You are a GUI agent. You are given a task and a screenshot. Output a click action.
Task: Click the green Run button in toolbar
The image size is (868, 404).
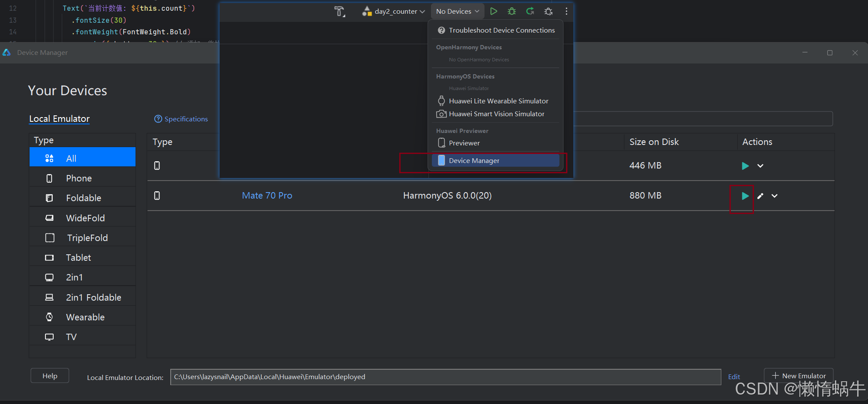point(494,11)
